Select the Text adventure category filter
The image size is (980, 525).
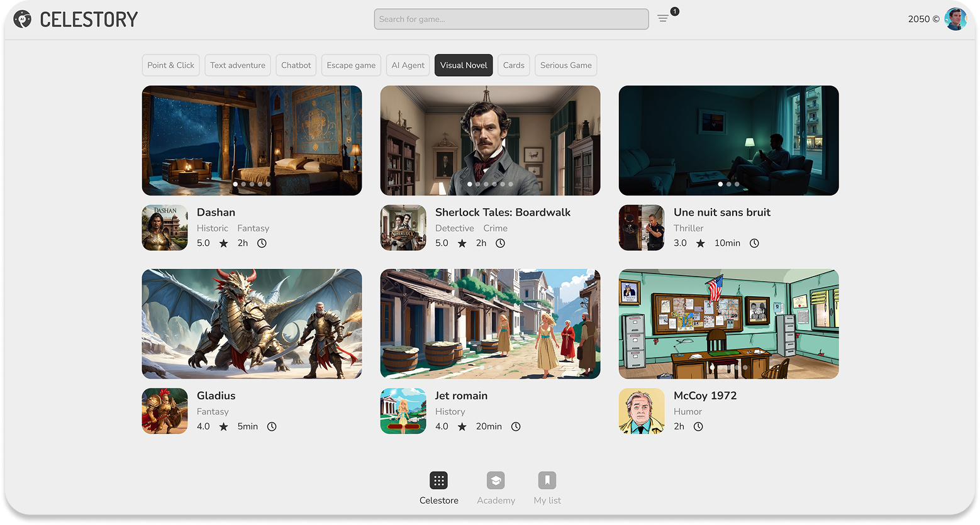238,65
